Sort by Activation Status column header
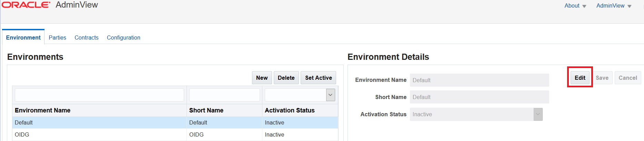 click(x=290, y=110)
